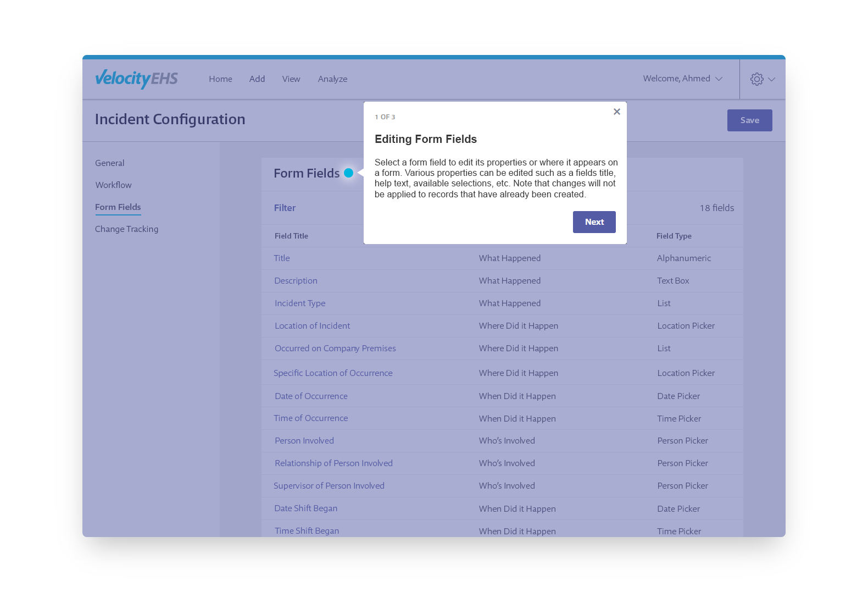The width and height of the screenshot is (868, 592).
Task: Go to the View menu
Action: coord(291,79)
